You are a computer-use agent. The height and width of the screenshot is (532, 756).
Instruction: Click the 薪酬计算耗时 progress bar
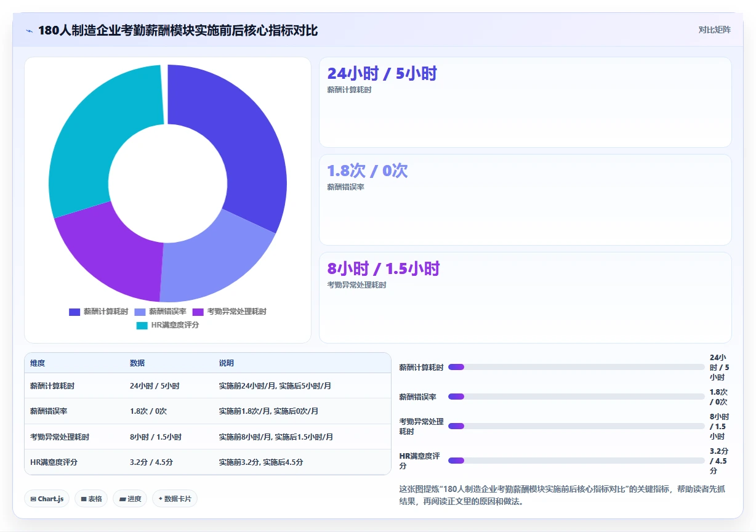point(576,367)
